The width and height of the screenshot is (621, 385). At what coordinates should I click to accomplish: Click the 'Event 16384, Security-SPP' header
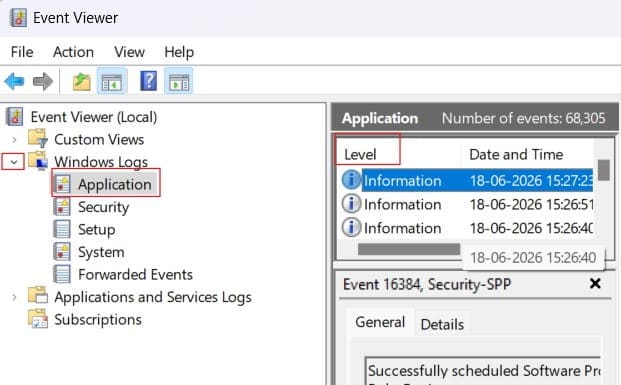click(x=427, y=284)
